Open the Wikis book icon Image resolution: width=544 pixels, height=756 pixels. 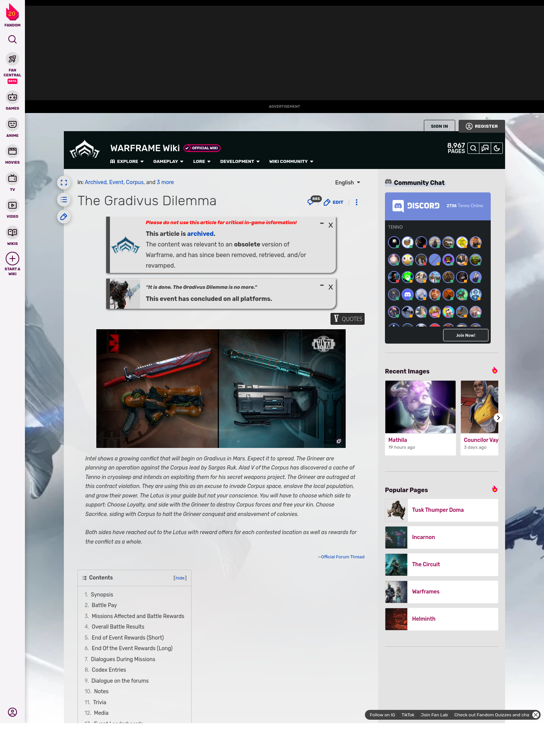pos(12,232)
